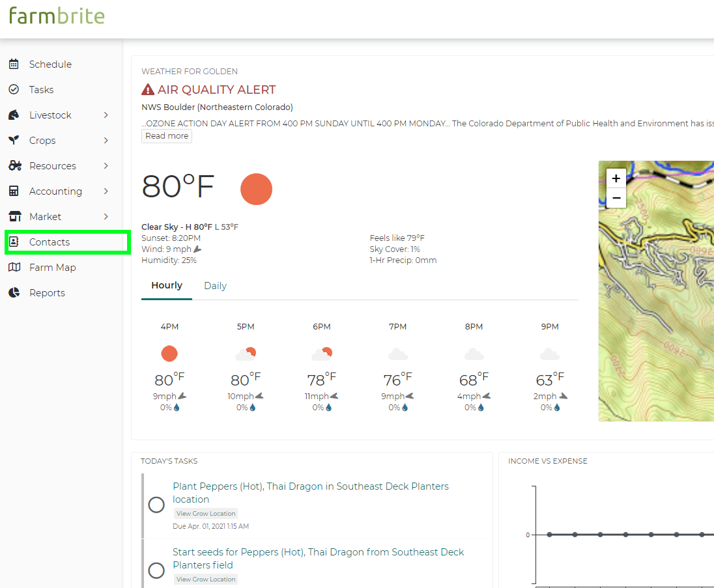This screenshot has width=714, height=588.
Task: Click the 6PM wind direction arrow
Action: point(334,396)
